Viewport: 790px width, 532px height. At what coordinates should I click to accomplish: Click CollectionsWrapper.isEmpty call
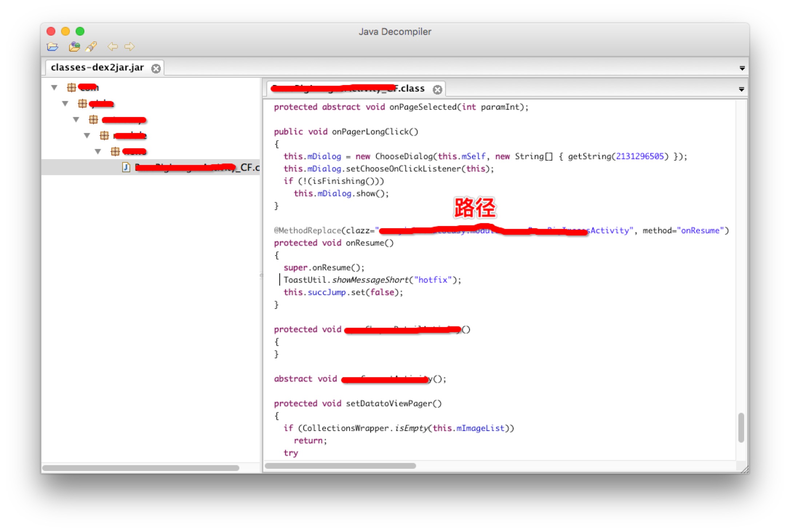pos(365,428)
